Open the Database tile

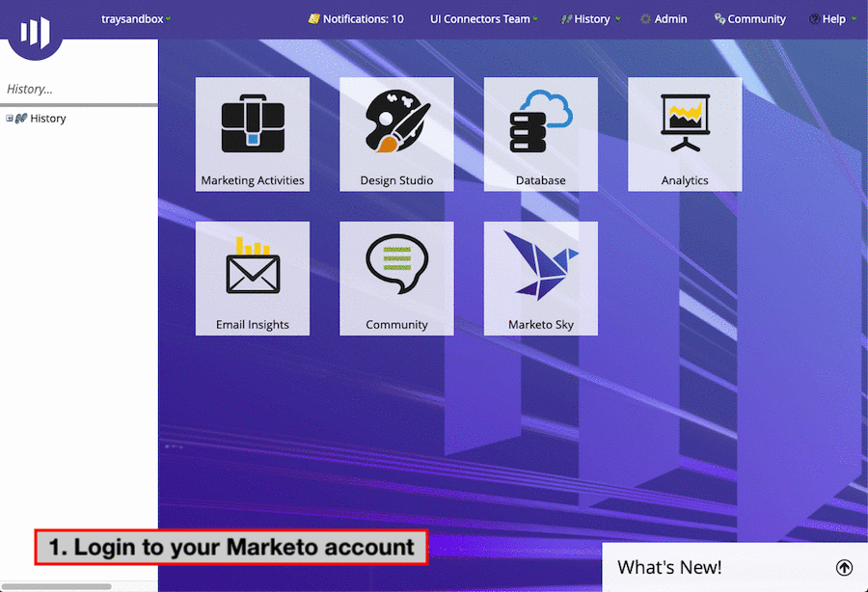(541, 134)
